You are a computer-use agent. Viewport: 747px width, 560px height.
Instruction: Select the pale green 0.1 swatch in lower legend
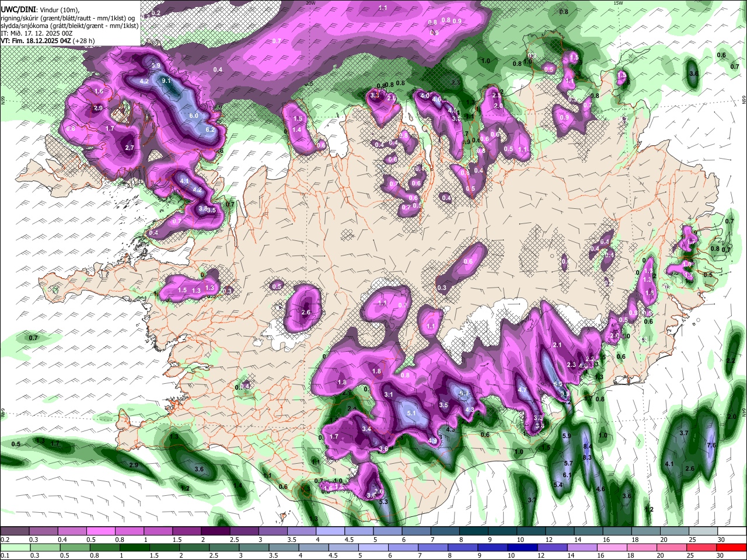point(15,547)
